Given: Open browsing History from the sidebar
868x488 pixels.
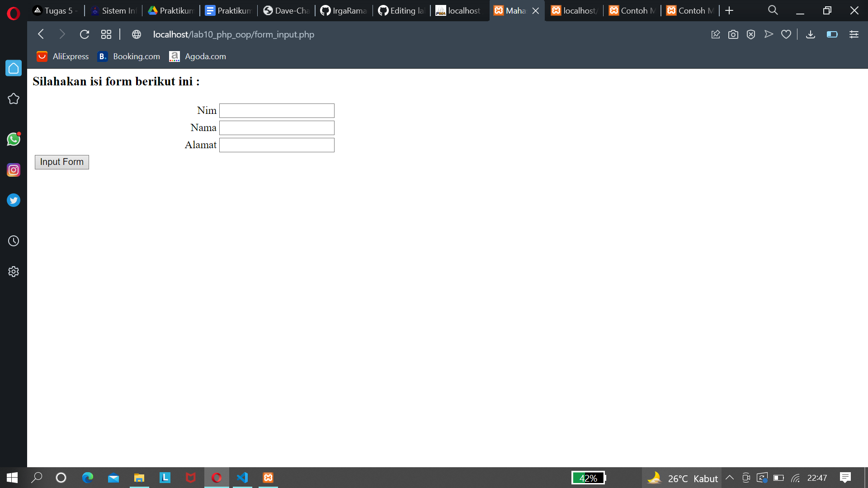Looking at the screenshot, I should pyautogui.click(x=14, y=241).
